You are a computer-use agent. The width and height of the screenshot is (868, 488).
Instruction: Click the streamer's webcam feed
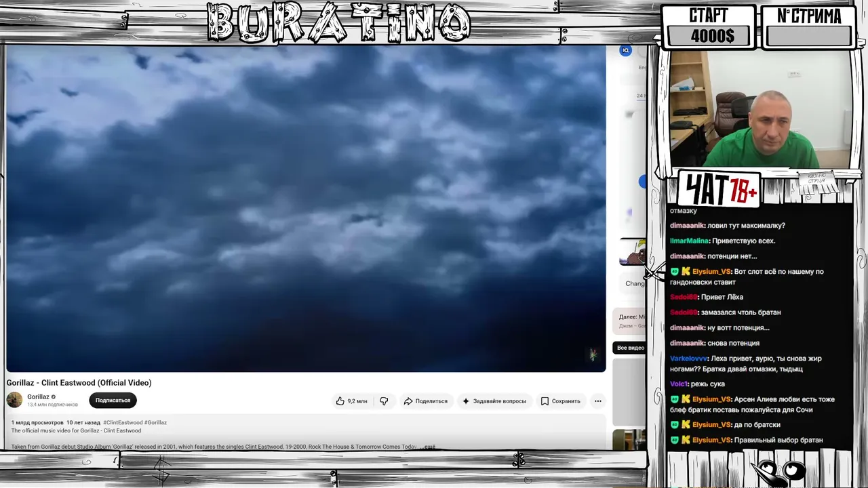[759, 109]
